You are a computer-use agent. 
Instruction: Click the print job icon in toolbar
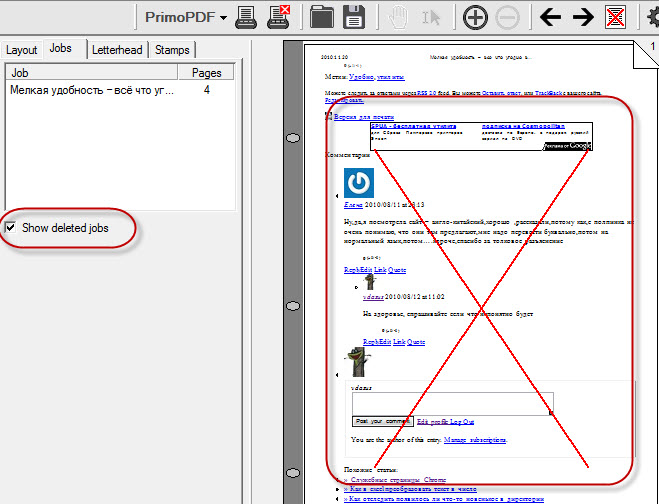coord(247,17)
